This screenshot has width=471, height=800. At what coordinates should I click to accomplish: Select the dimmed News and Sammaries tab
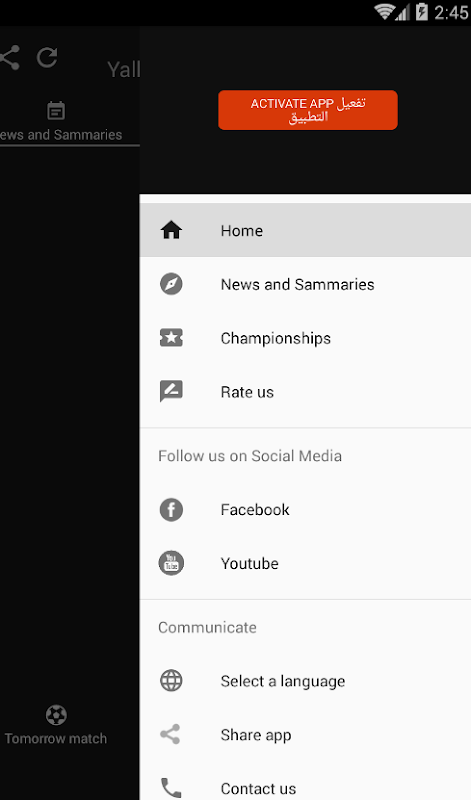(61, 122)
